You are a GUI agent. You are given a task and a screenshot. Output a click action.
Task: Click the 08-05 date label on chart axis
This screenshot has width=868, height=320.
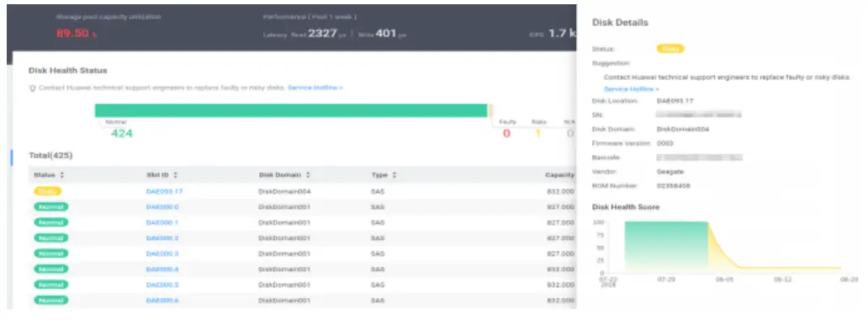pos(725,280)
